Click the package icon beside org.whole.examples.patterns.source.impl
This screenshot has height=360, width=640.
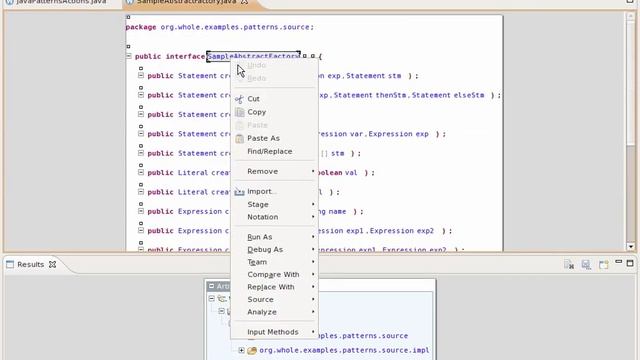click(x=252, y=350)
